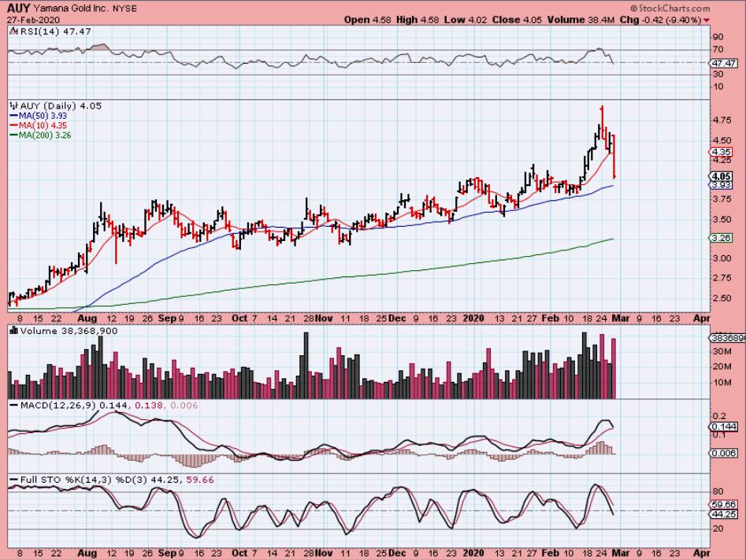The height and width of the screenshot is (560, 746).
Task: Click the 4.75 price axis label
Action: tap(722, 121)
